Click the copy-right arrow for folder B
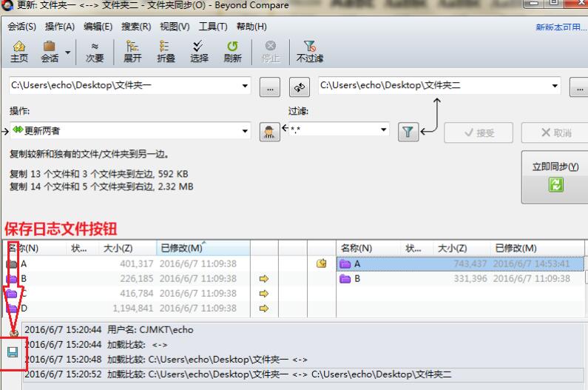 click(x=264, y=278)
